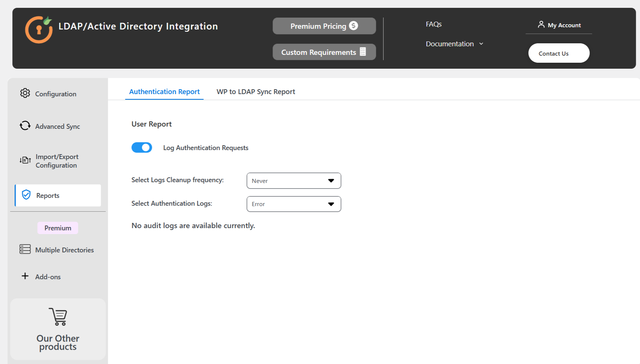
Task: Open the Multiple Directories database icon
Action: (x=25, y=249)
